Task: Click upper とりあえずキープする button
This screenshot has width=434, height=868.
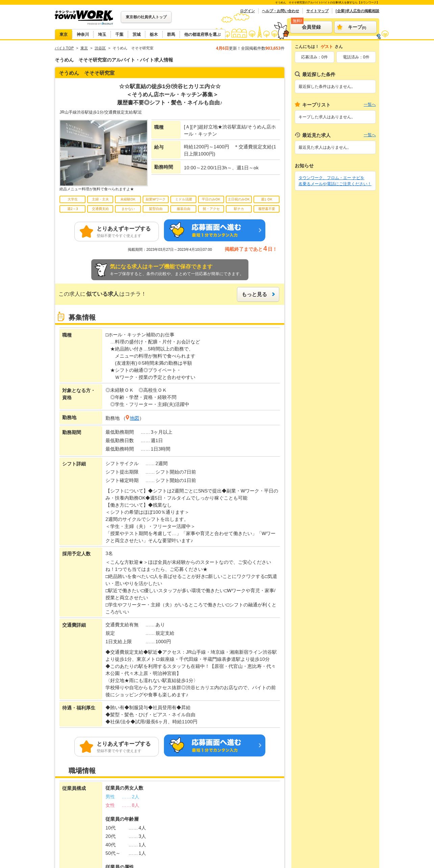Action: click(x=117, y=232)
